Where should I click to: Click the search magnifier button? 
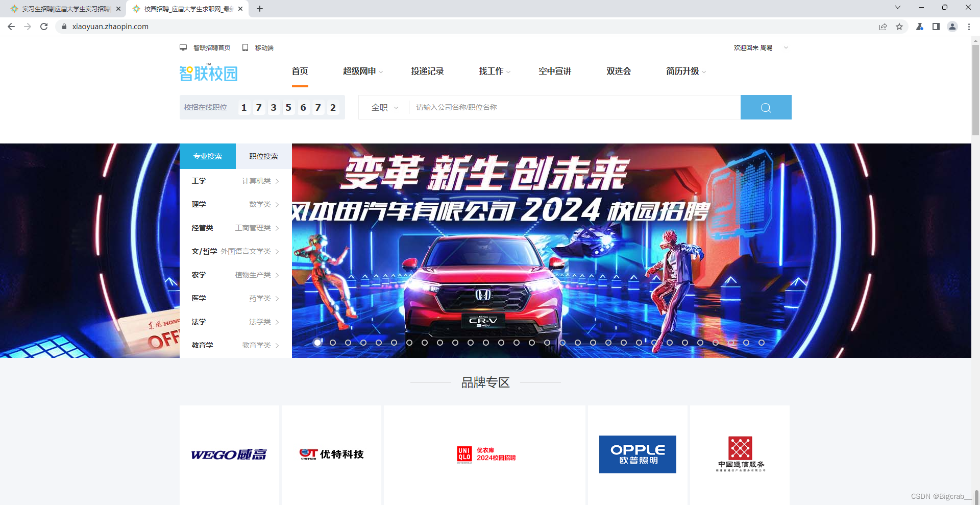pyautogui.click(x=765, y=107)
